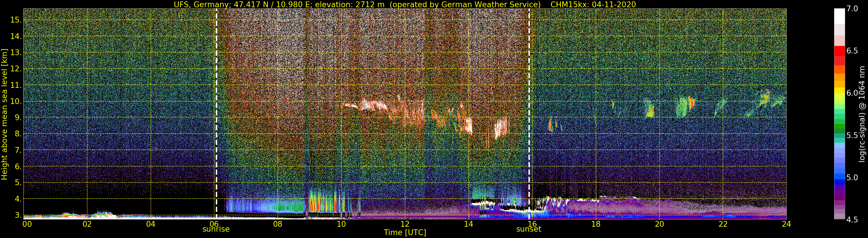Click the '10' time tick label
This screenshot has height=238, width=868.
341,224
